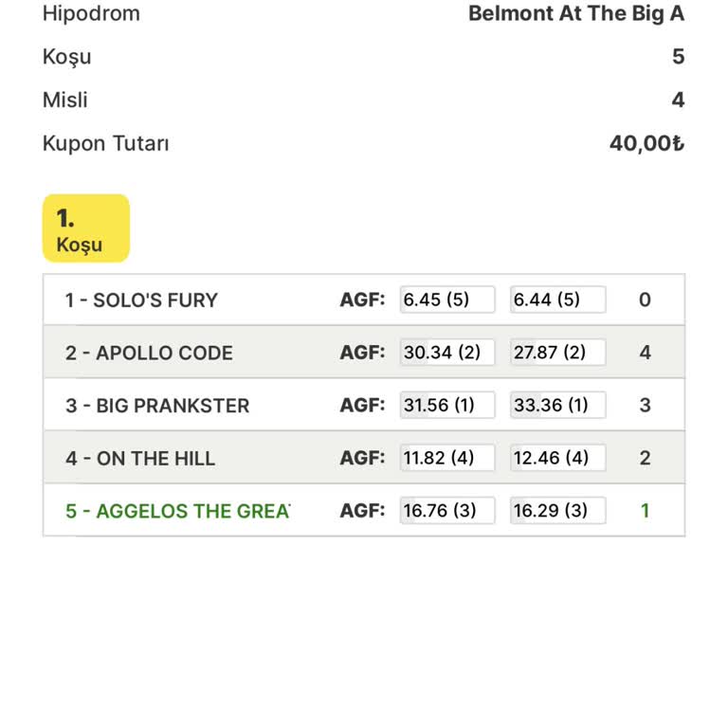Viewport: 728px width, 728px height.
Task: Select the yellow 1. Koşu tab
Action: pyautogui.click(x=85, y=228)
